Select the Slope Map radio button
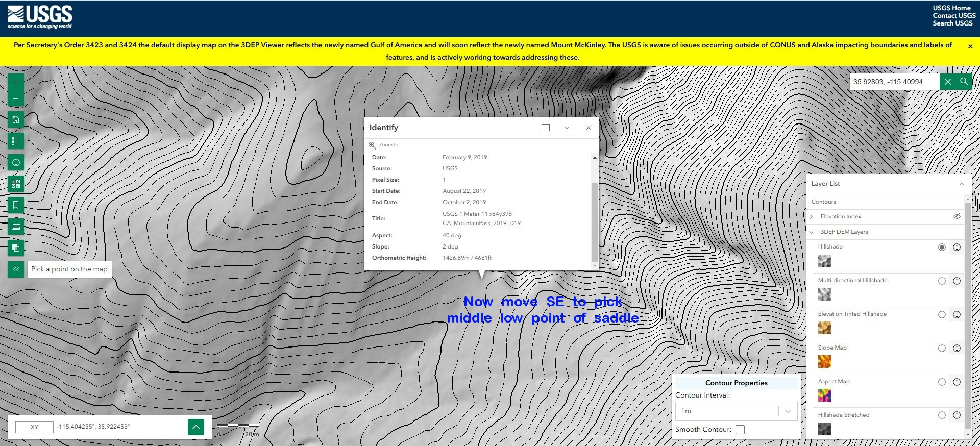 click(942, 349)
